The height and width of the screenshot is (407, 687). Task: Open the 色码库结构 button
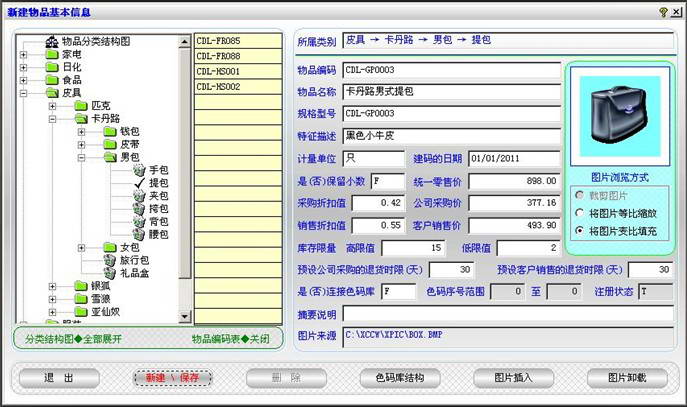400,378
